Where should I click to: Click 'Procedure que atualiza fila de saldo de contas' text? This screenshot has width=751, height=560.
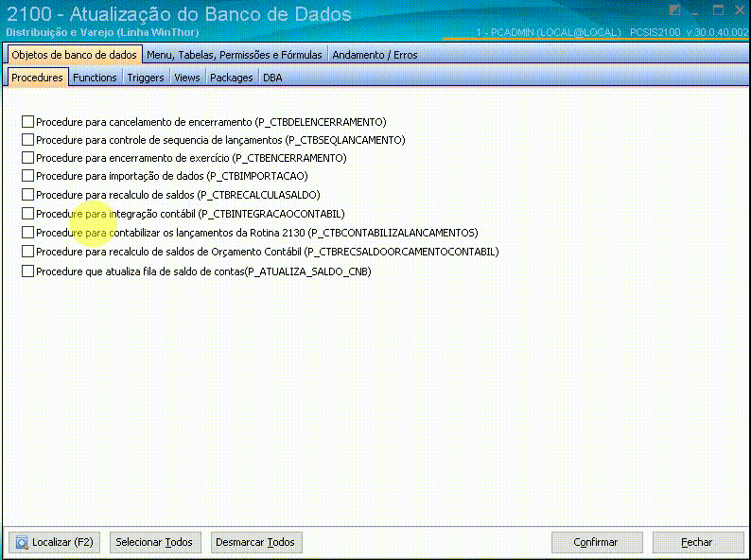[x=140, y=271]
